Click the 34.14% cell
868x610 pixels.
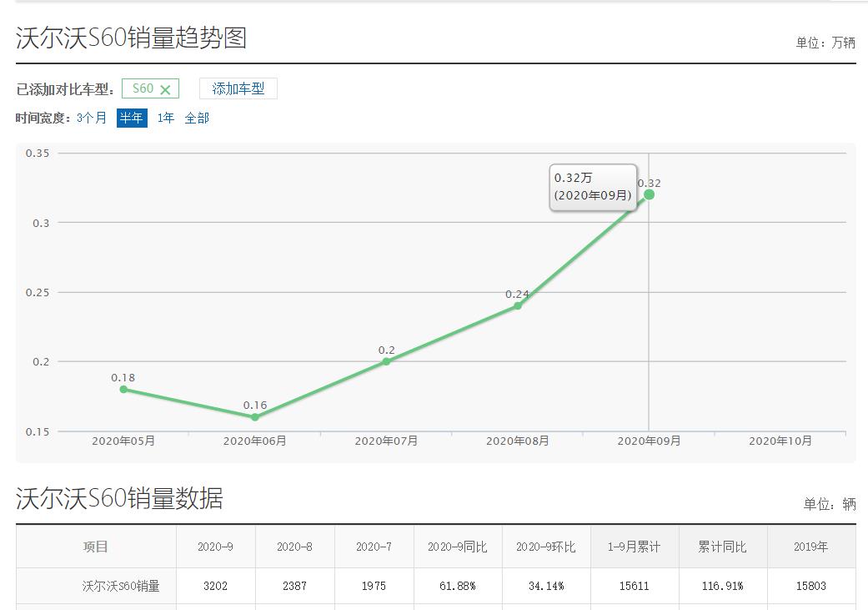tap(546, 586)
